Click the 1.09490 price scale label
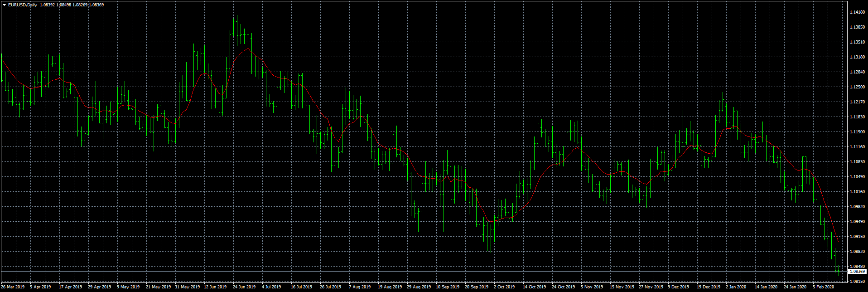 [x=857, y=222]
